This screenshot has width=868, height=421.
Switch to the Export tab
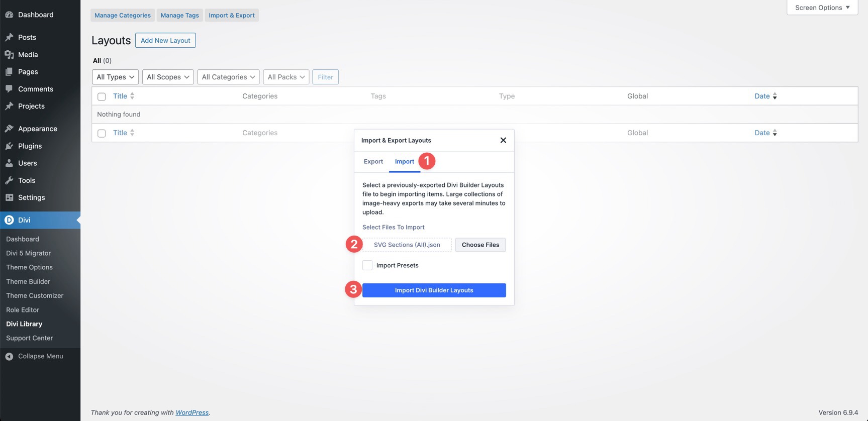(373, 161)
